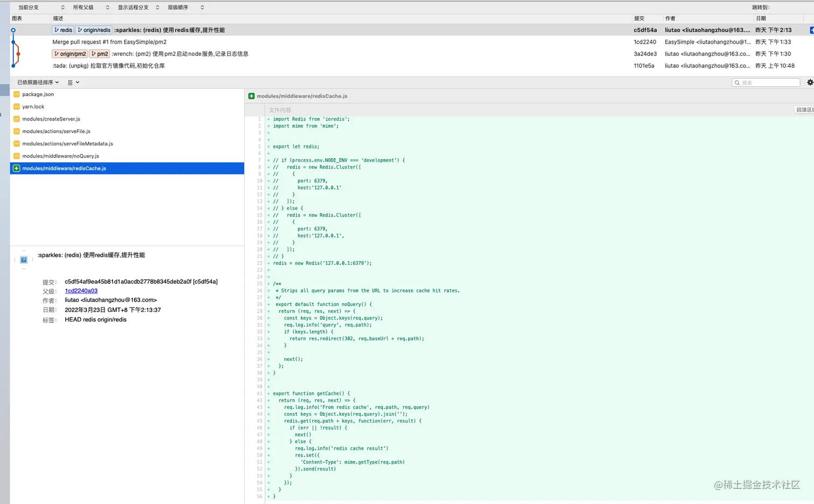
Task: Click the 日期 column header
Action: [761, 18]
